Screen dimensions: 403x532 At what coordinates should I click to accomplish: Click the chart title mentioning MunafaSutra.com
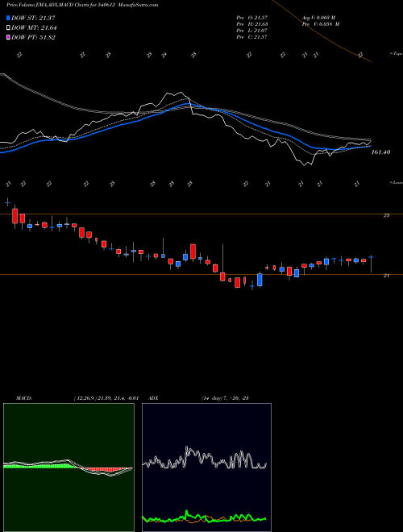[x=82, y=5]
